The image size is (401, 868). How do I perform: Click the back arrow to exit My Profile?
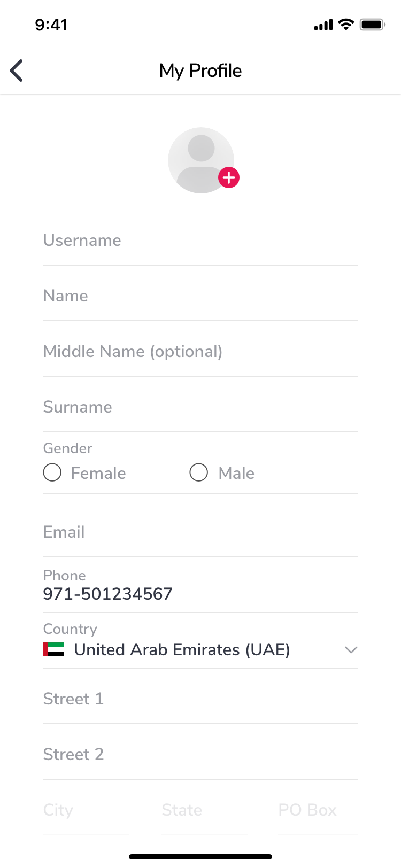point(16,70)
